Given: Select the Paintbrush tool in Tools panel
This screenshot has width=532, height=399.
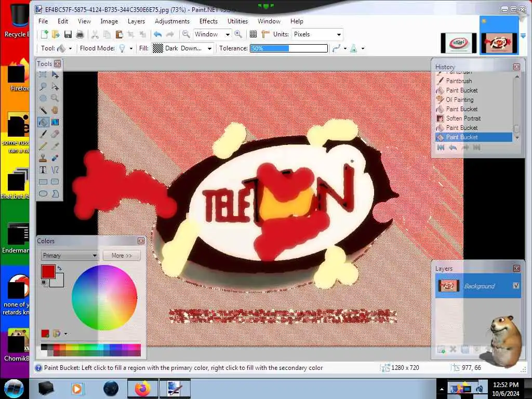Looking at the screenshot, I should (43, 134).
